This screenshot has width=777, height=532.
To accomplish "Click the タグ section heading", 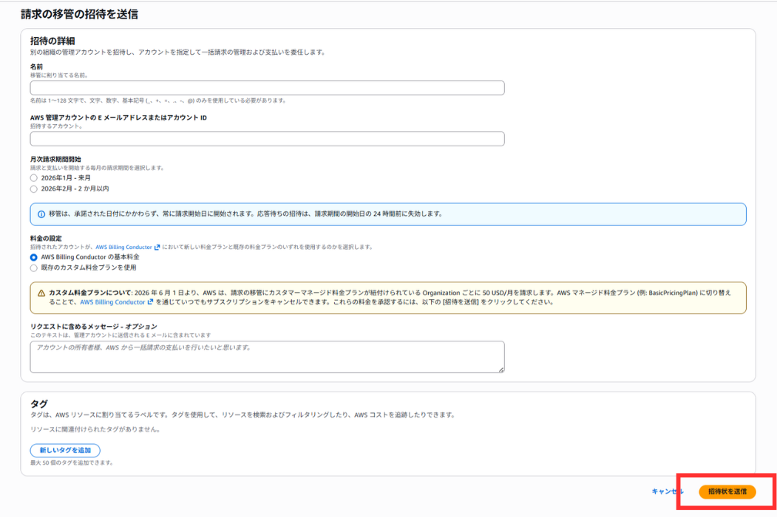I will [38, 403].
